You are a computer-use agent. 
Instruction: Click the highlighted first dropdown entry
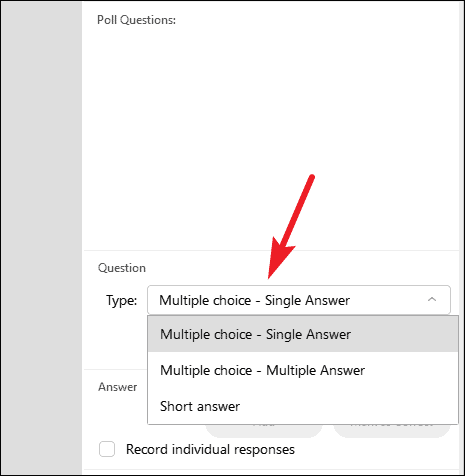coord(303,334)
